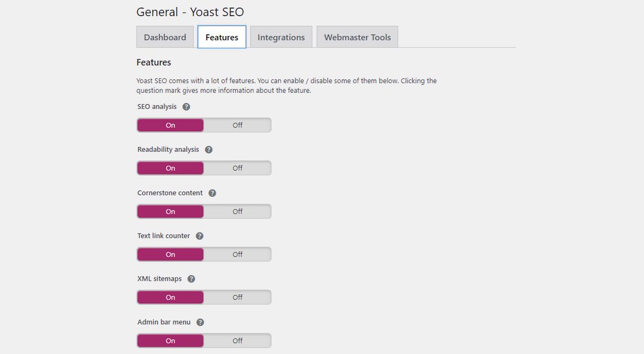Select On for SEO analysis
The height and width of the screenshot is (354, 644).
click(171, 126)
